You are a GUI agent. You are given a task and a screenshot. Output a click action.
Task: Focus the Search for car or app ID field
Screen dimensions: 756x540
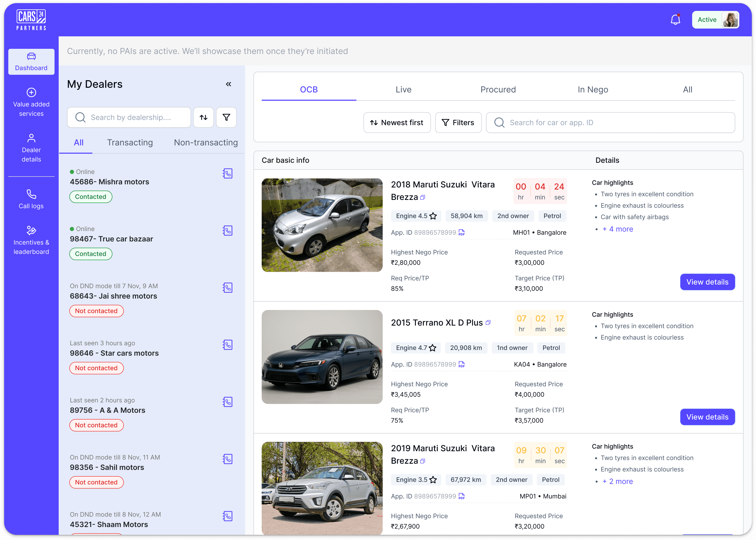pyautogui.click(x=610, y=123)
